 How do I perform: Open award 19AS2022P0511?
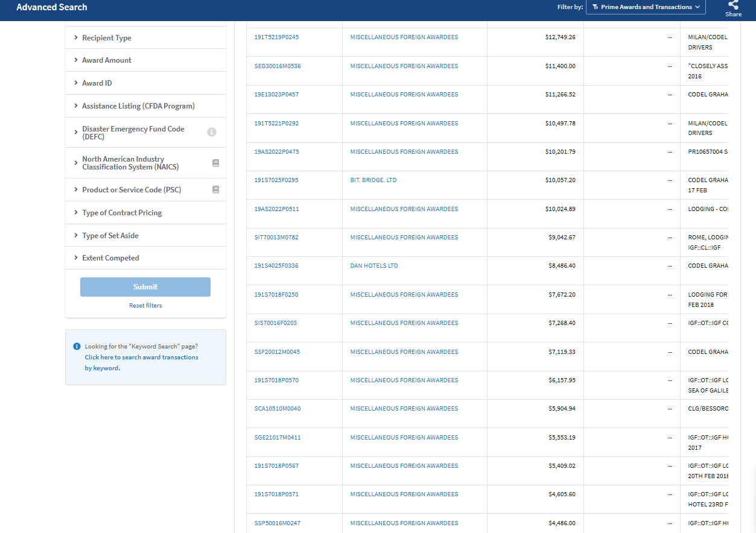(276, 209)
